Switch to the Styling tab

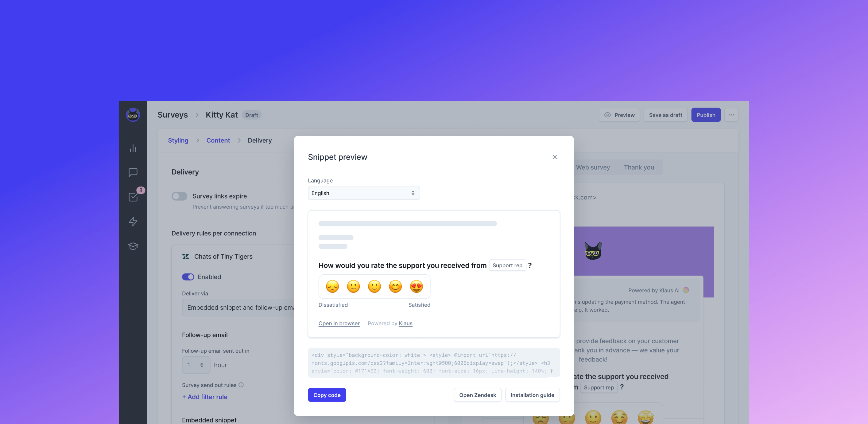(x=178, y=140)
